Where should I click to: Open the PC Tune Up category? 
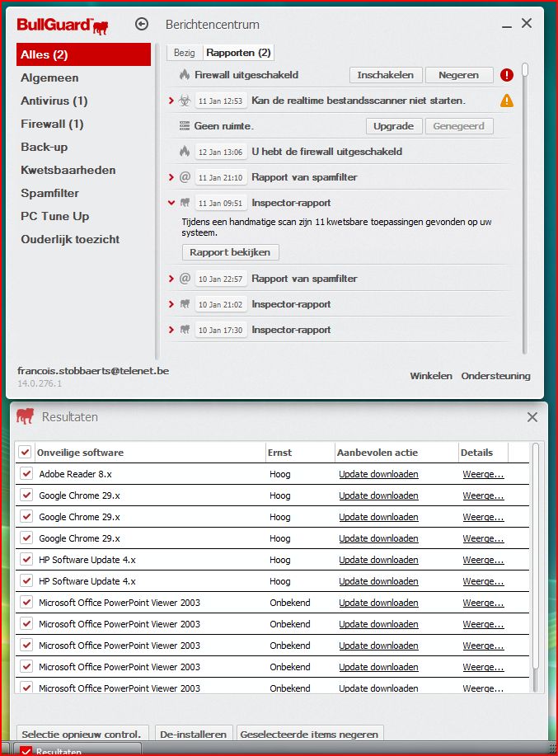55,217
